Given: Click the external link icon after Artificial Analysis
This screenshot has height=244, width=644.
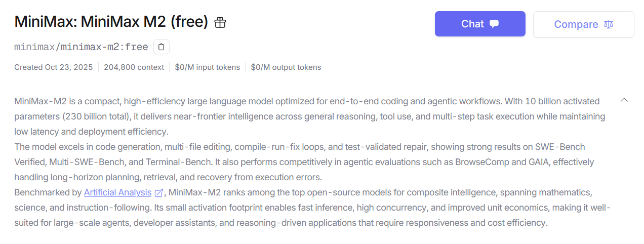Looking at the screenshot, I should pos(159,193).
